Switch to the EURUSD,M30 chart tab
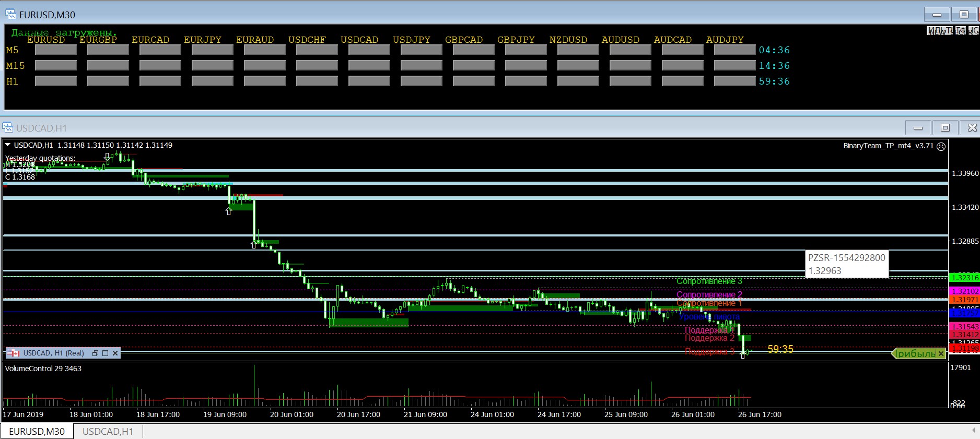The width and height of the screenshot is (980, 439). click(37, 432)
